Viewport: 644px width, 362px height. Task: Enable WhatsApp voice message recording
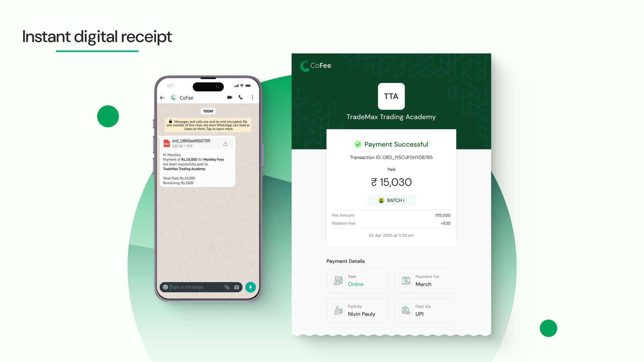(x=251, y=287)
